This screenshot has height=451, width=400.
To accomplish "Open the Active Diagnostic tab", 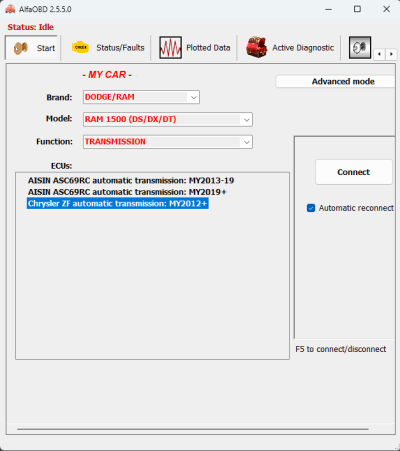I will point(290,48).
